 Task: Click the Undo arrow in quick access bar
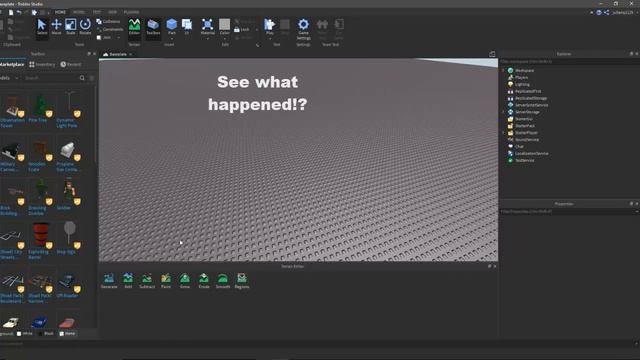(19, 12)
